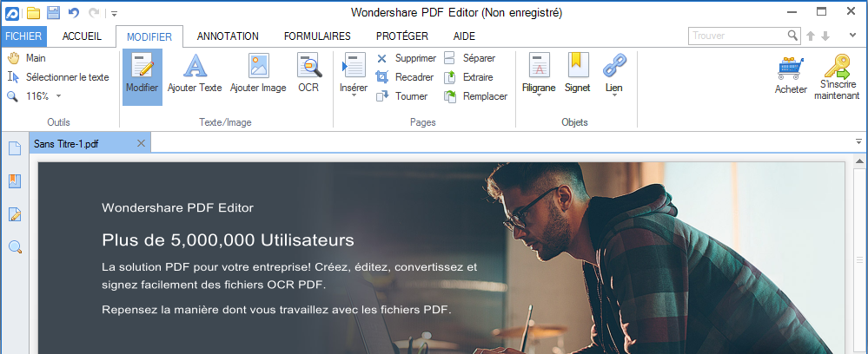Click the Acheter shopping cart button
The width and height of the screenshot is (868, 354).
pos(791,77)
